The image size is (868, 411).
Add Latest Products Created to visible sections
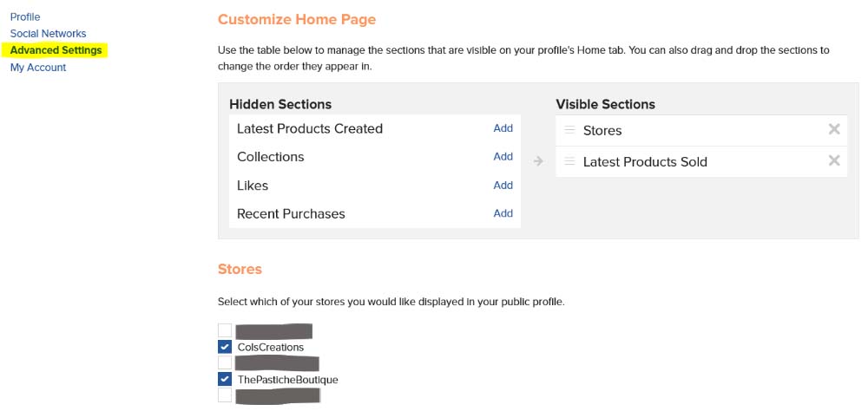pos(503,127)
